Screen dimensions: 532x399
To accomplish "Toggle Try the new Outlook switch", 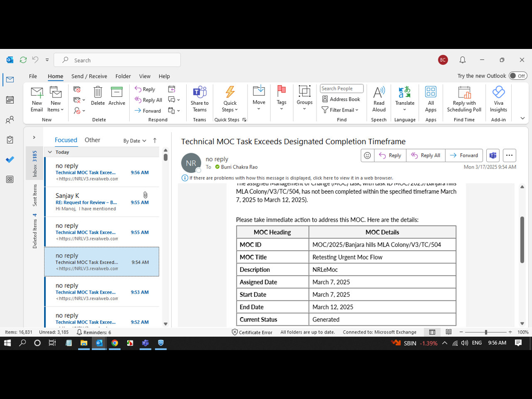I will pyautogui.click(x=518, y=76).
